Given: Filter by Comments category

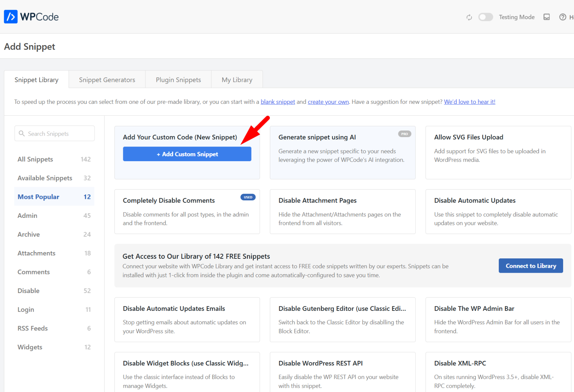Looking at the screenshot, I should [54, 272].
